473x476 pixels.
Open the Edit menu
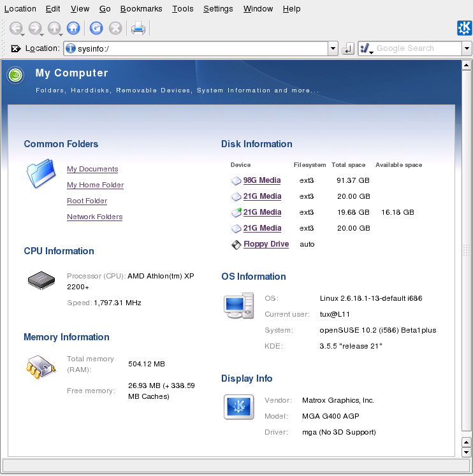[53, 9]
